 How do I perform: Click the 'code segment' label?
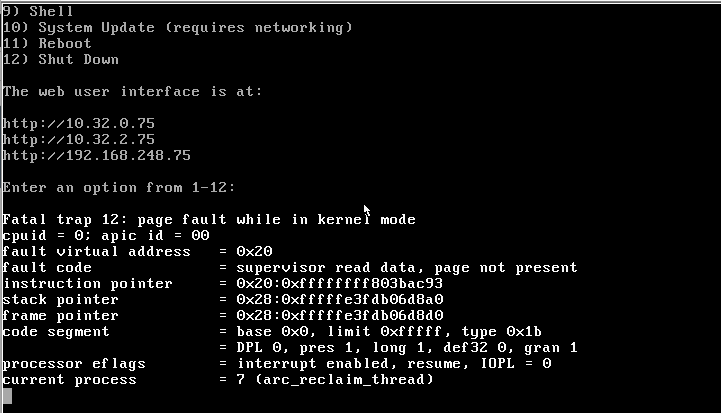point(56,332)
